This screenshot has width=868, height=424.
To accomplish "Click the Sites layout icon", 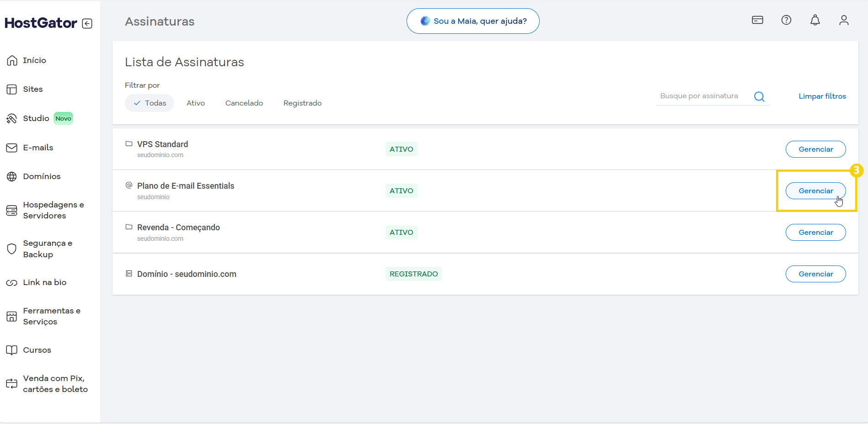I will [x=12, y=89].
